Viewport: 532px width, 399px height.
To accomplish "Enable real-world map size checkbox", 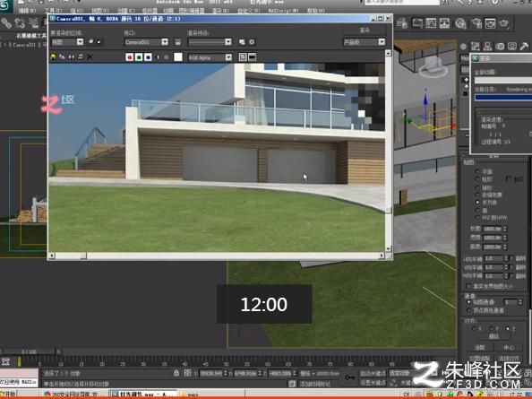I will 468,286.
